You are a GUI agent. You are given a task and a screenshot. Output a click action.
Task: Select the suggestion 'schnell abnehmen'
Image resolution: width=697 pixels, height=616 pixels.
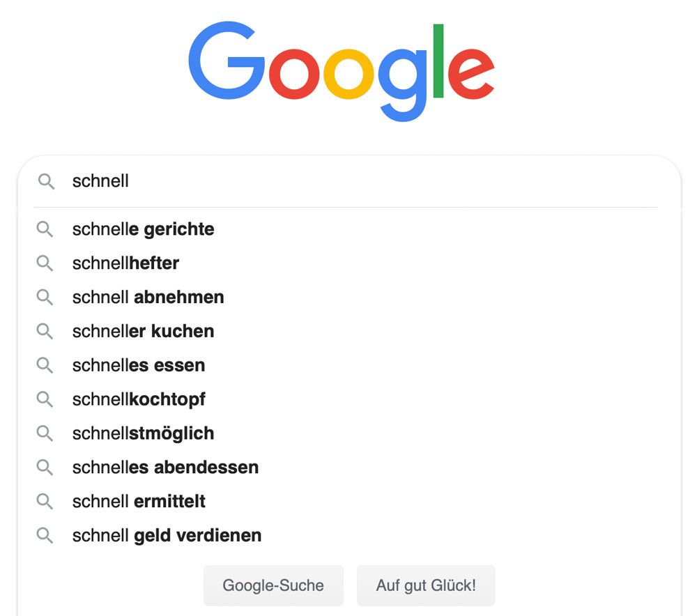pyautogui.click(x=148, y=297)
